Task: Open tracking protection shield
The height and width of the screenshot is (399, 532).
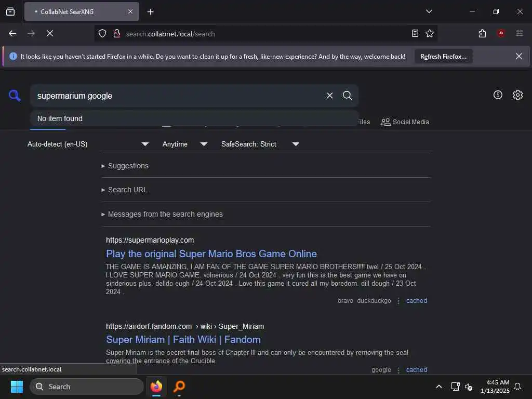Action: click(102, 34)
